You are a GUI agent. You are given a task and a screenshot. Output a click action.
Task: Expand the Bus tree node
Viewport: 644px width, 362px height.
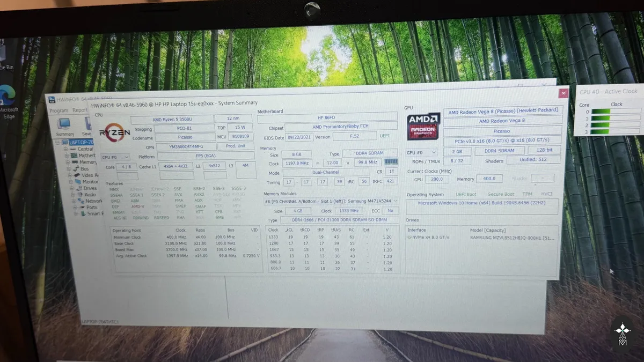tap(69, 169)
